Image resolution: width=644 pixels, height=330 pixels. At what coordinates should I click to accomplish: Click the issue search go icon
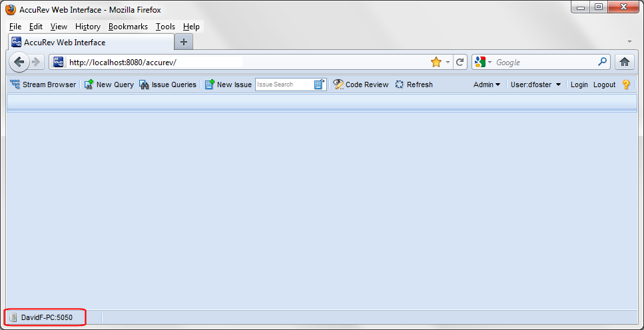coord(319,84)
